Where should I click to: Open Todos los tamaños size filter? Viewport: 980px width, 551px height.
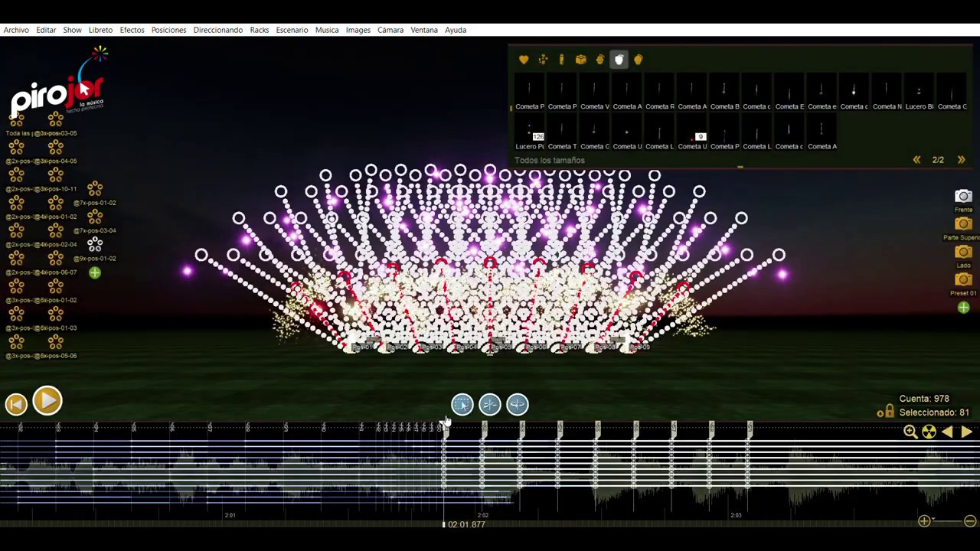coord(549,160)
